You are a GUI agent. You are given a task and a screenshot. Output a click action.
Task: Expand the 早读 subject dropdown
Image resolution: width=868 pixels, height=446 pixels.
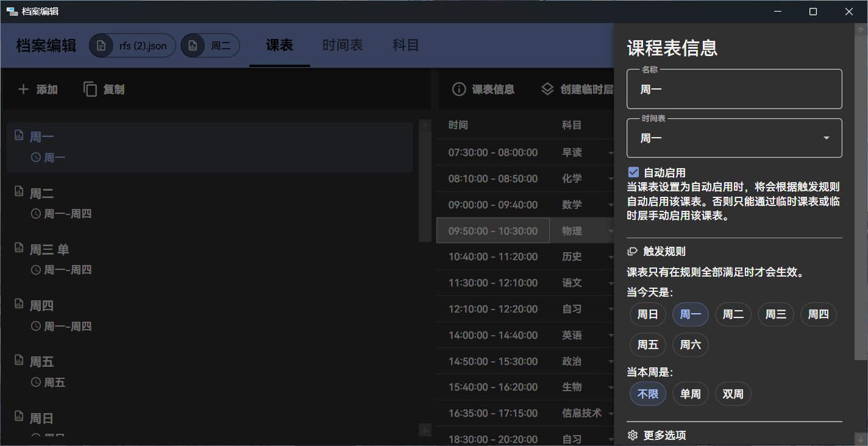610,152
